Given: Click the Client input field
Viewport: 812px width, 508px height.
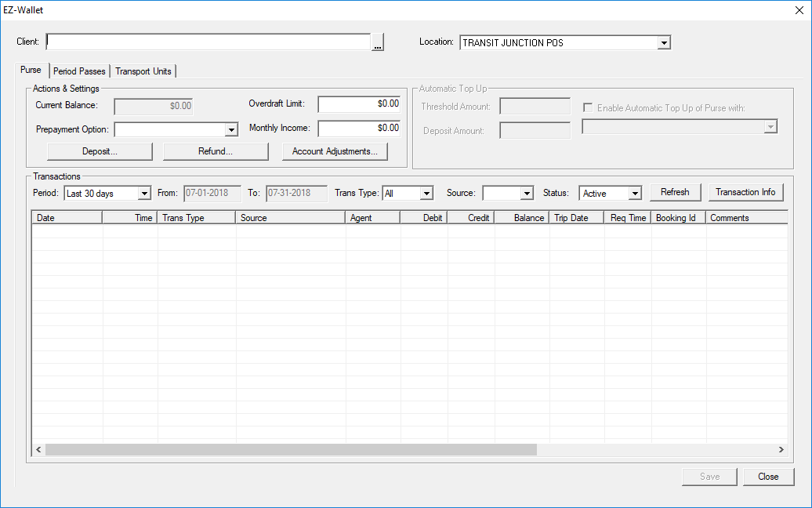Looking at the screenshot, I should click(x=208, y=42).
